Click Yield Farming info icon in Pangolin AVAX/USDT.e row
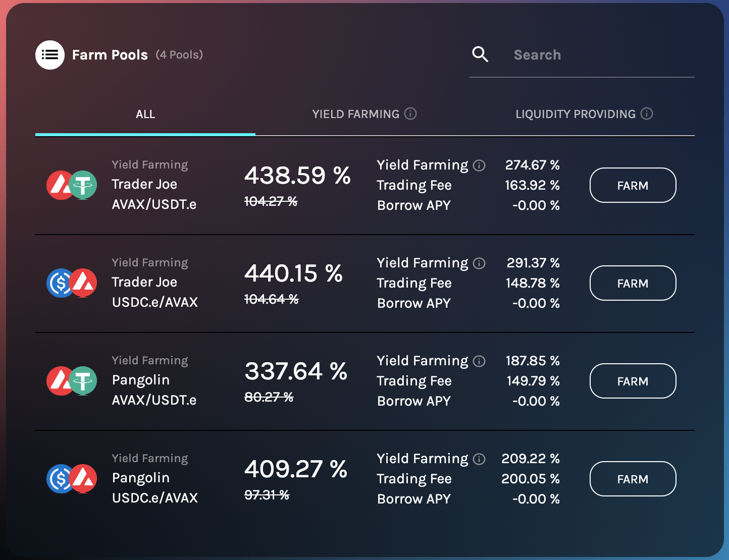Screen dimensions: 729x560 point(479,361)
